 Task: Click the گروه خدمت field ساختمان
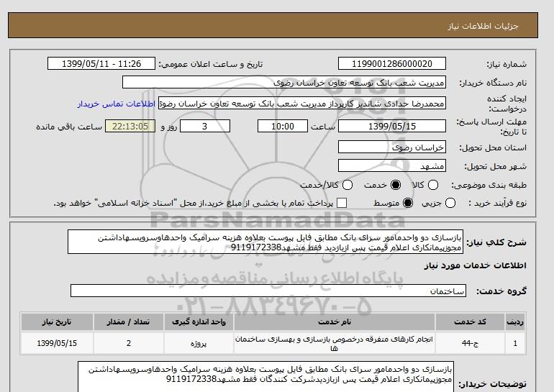tap(268, 291)
